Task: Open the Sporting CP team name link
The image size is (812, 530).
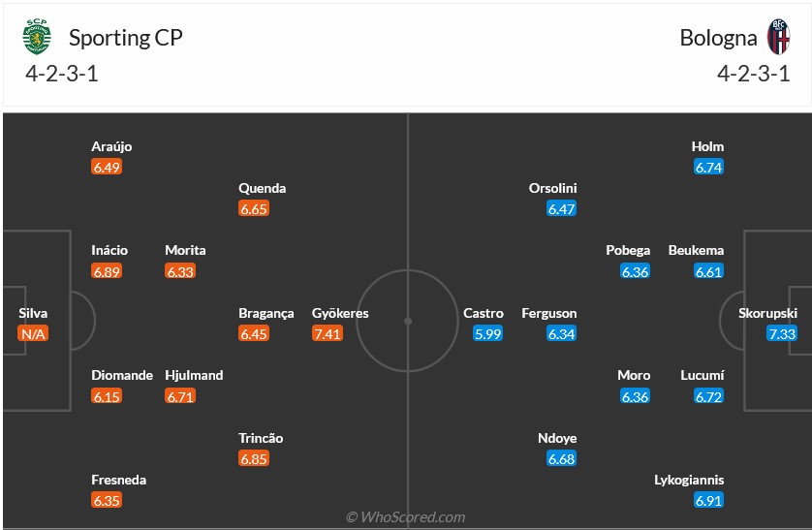Action: tap(125, 38)
